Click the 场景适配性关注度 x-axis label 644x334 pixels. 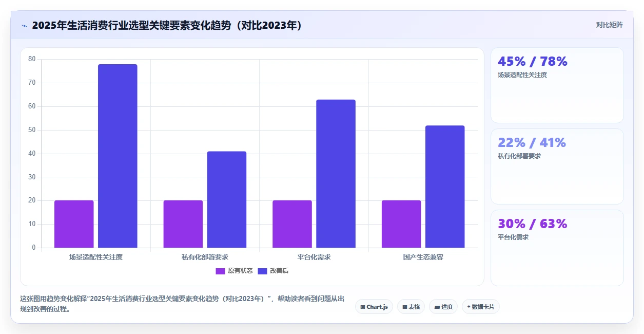[96, 257]
